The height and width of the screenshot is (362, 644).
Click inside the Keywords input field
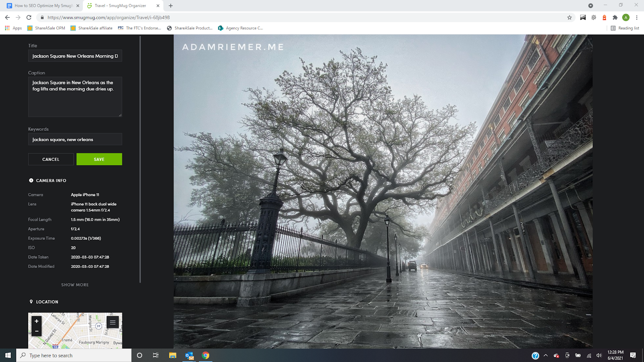click(75, 139)
